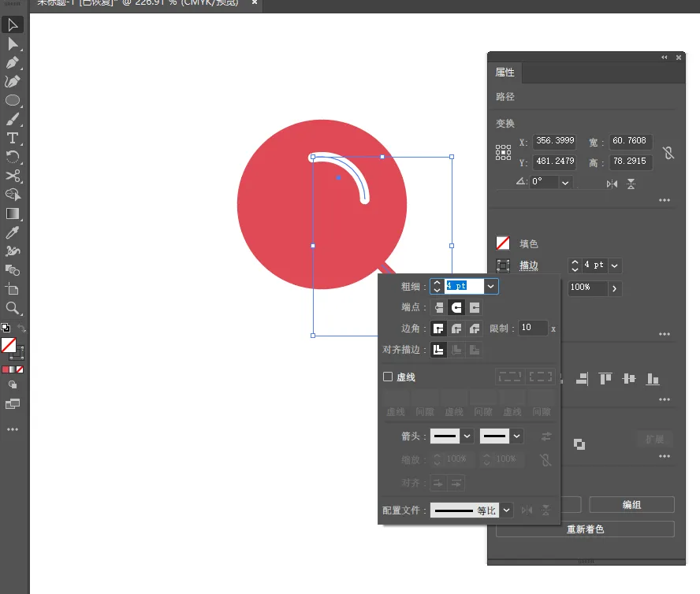Click the 填色 fill color swatch
700x594 pixels.
(x=503, y=243)
